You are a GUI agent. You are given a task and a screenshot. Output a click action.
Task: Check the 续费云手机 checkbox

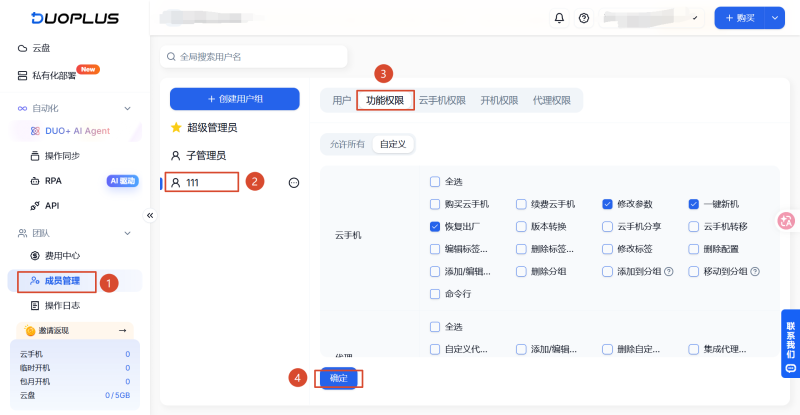[521, 204]
